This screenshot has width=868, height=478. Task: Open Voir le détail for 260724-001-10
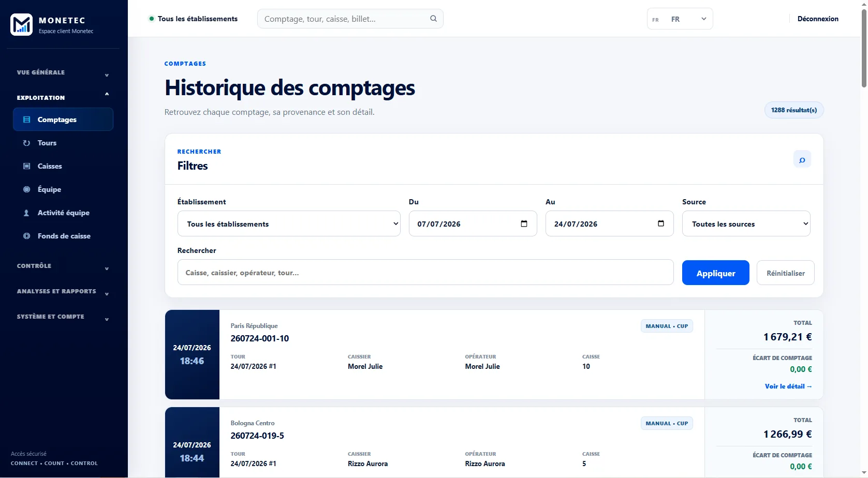[788, 386]
